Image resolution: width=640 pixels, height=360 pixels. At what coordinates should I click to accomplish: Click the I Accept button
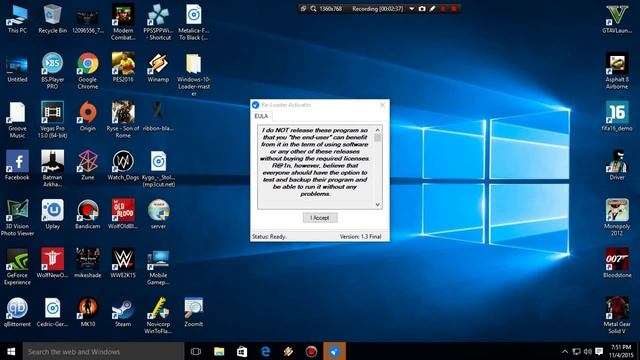320,218
